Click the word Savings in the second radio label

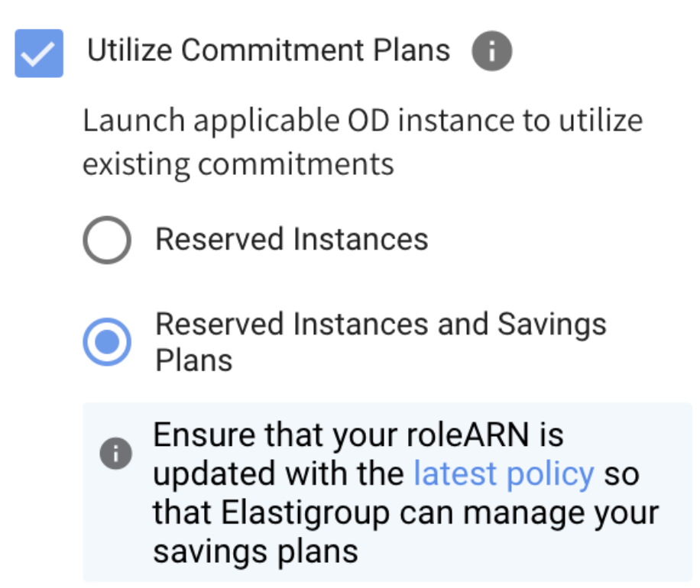click(552, 324)
